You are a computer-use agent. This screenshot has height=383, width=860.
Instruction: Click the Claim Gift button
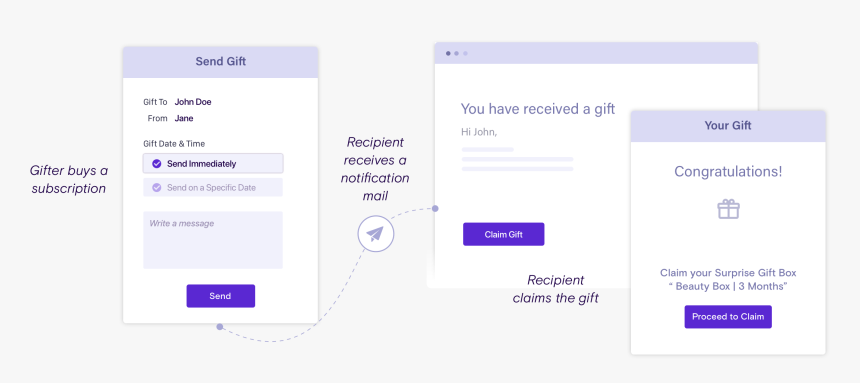pos(503,234)
